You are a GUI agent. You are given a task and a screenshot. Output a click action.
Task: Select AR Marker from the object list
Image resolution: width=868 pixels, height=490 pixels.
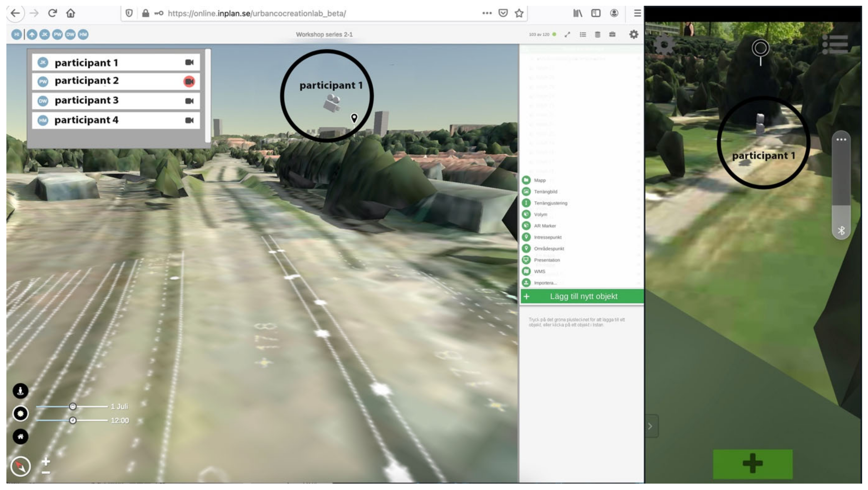coord(544,226)
